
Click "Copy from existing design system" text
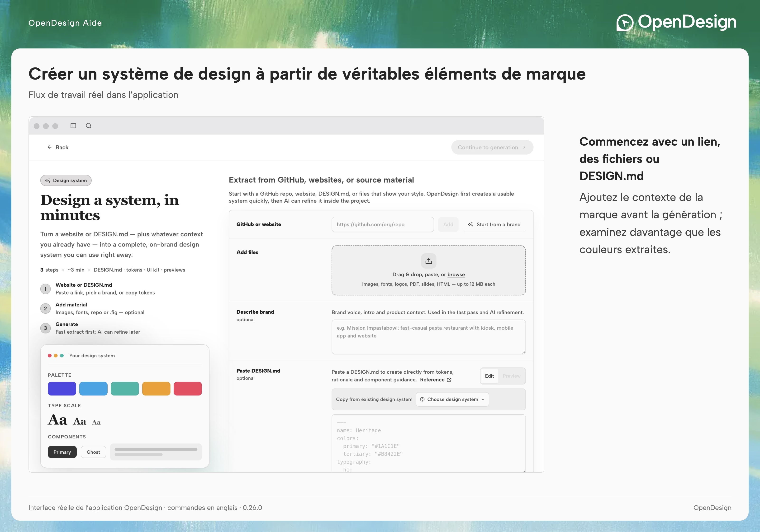pos(374,399)
